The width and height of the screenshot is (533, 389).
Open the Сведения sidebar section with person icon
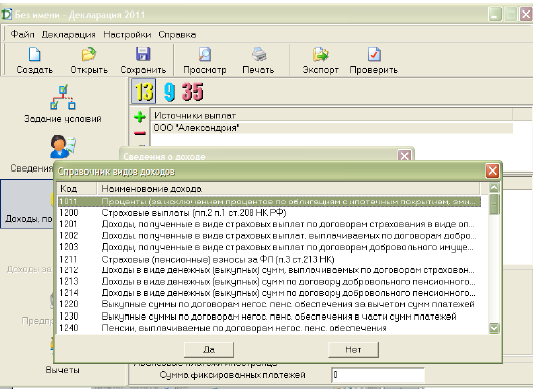(x=63, y=147)
